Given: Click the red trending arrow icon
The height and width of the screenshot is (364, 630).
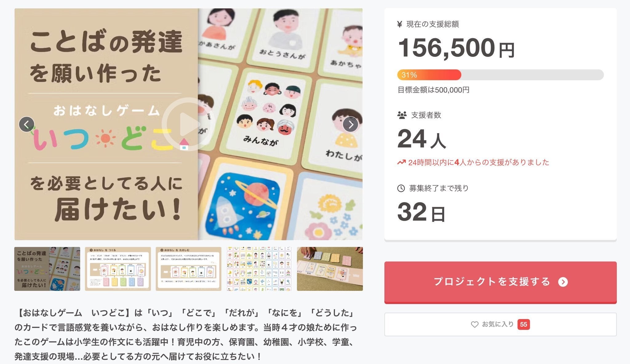Looking at the screenshot, I should coord(401,162).
